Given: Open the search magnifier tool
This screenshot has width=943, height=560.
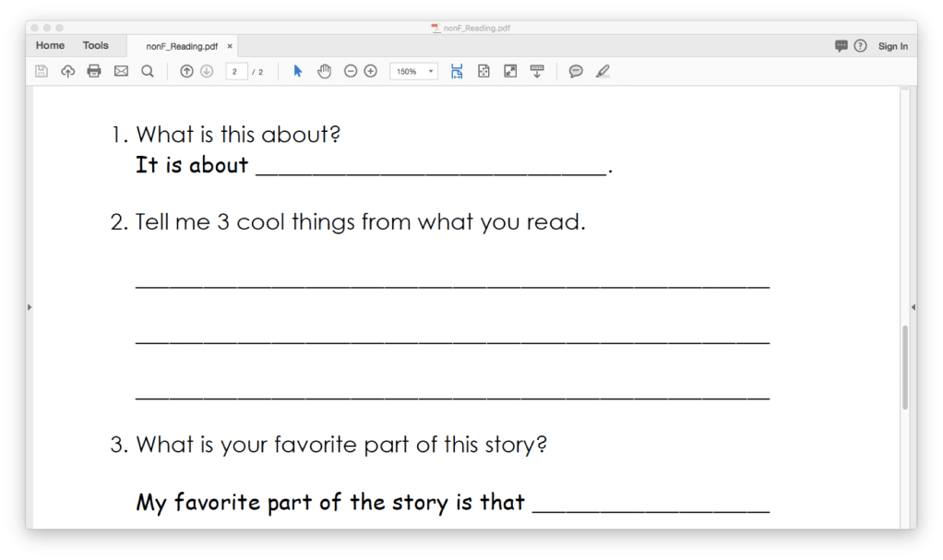Looking at the screenshot, I should [x=148, y=71].
